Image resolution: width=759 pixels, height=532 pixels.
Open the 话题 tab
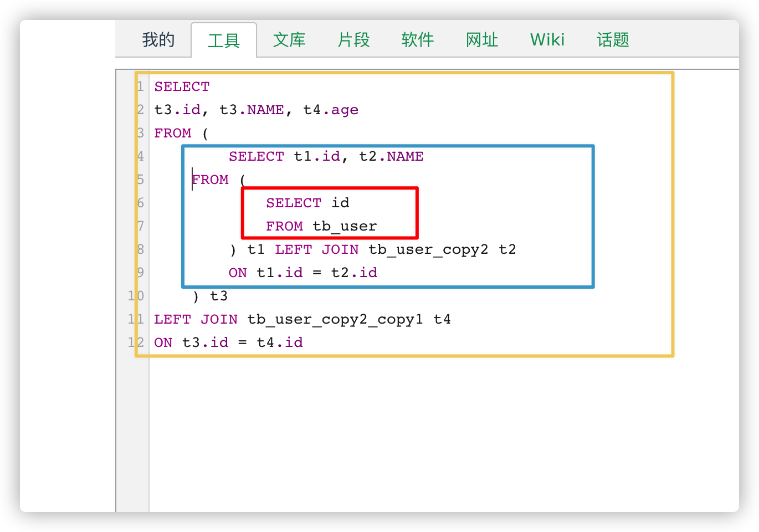point(612,40)
